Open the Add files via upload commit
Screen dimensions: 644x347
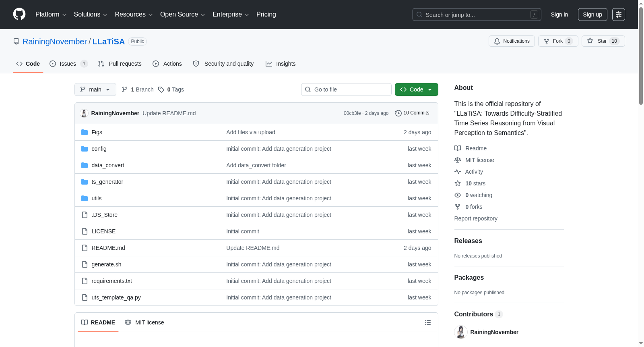[251, 132]
